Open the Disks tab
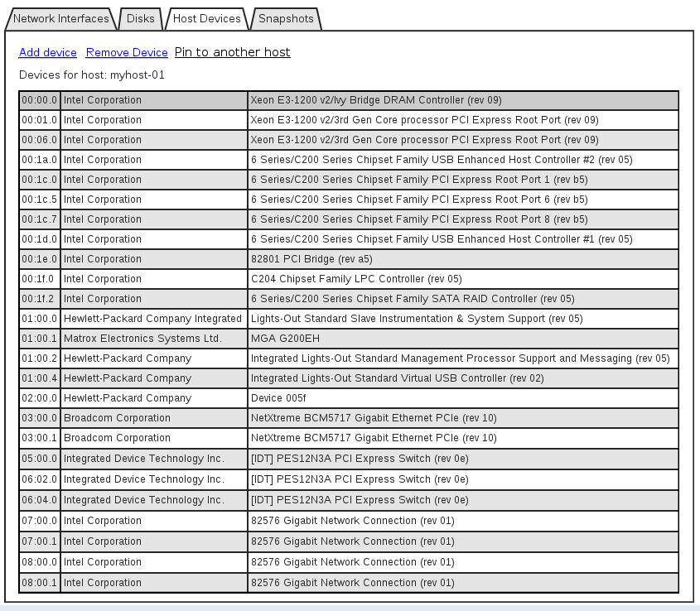Viewport: 700px width, 611px height. click(140, 18)
